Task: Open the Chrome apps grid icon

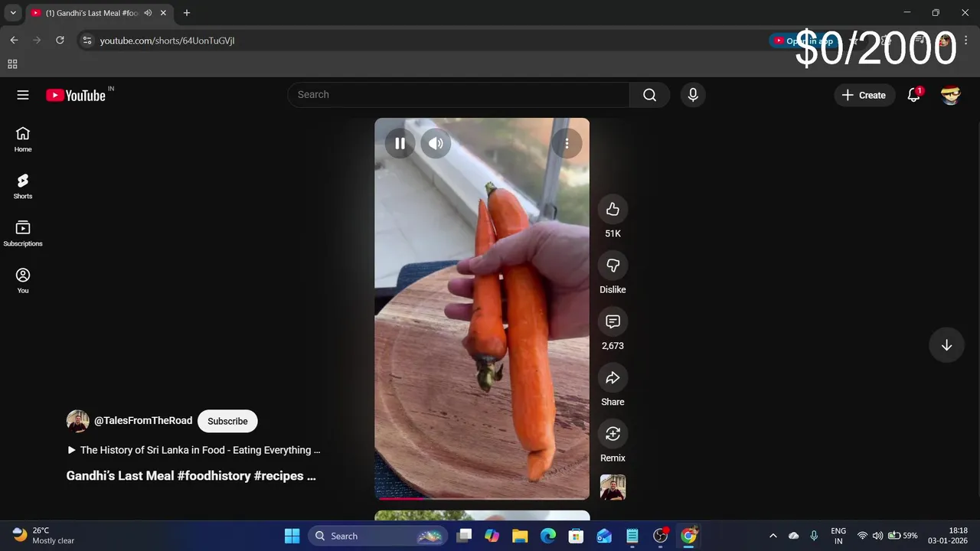Action: point(12,64)
